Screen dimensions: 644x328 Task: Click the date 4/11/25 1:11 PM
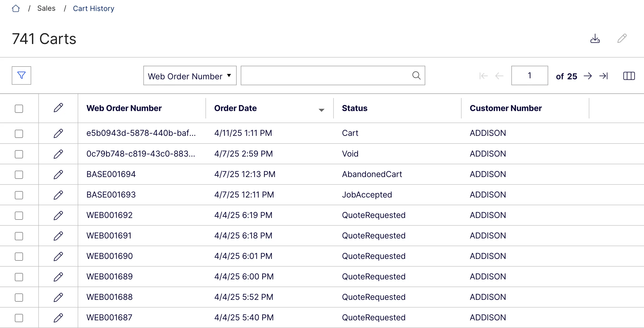(243, 133)
